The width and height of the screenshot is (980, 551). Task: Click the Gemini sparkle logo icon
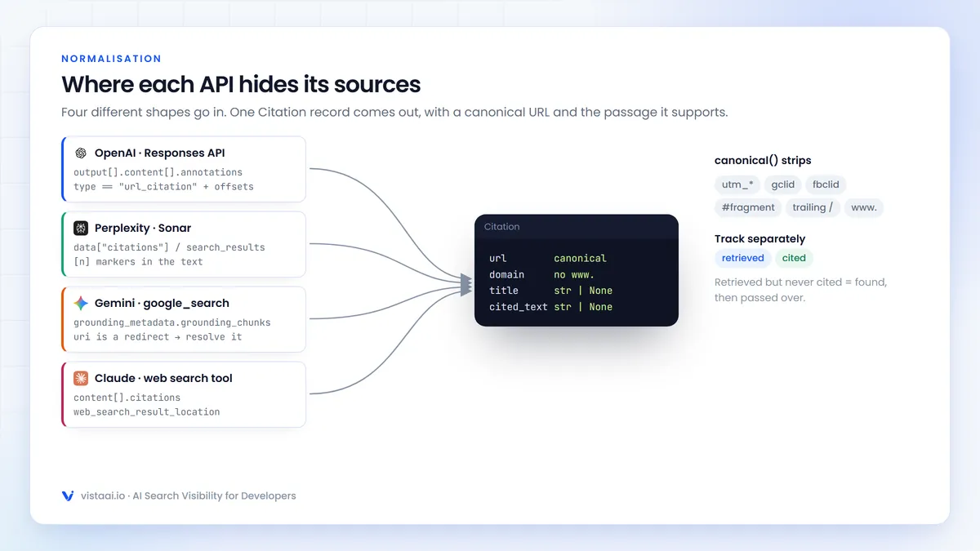click(x=81, y=303)
